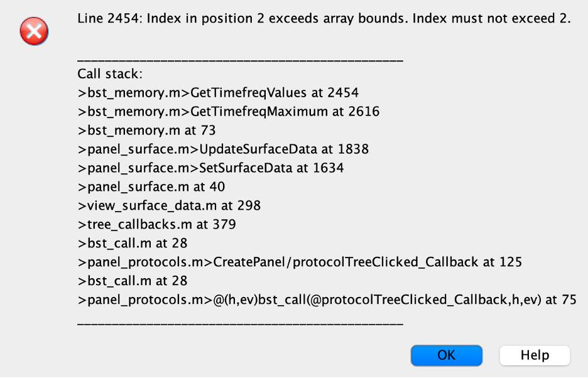Viewport: 588px width, 378px height.
Task: Click the 'Index must not exceed 2.' sentence
Action: (x=492, y=18)
